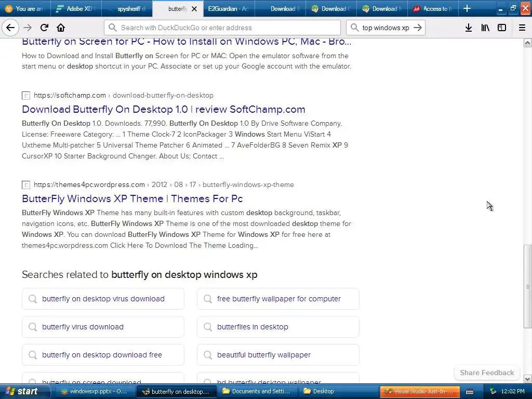Switch to the last Download tab
The height and width of the screenshot is (399, 532).
(382, 8)
